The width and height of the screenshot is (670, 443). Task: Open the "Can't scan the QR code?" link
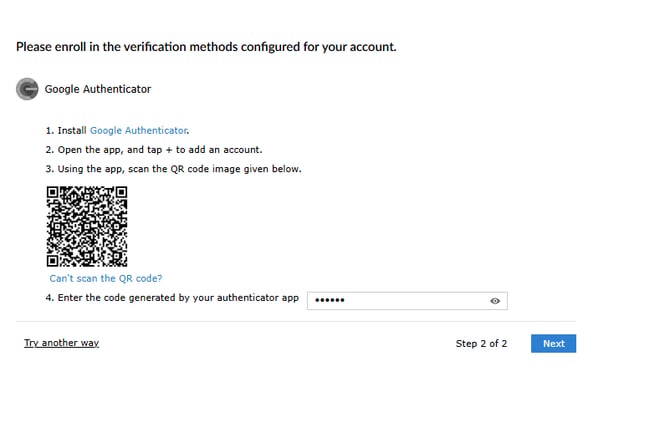click(x=106, y=279)
